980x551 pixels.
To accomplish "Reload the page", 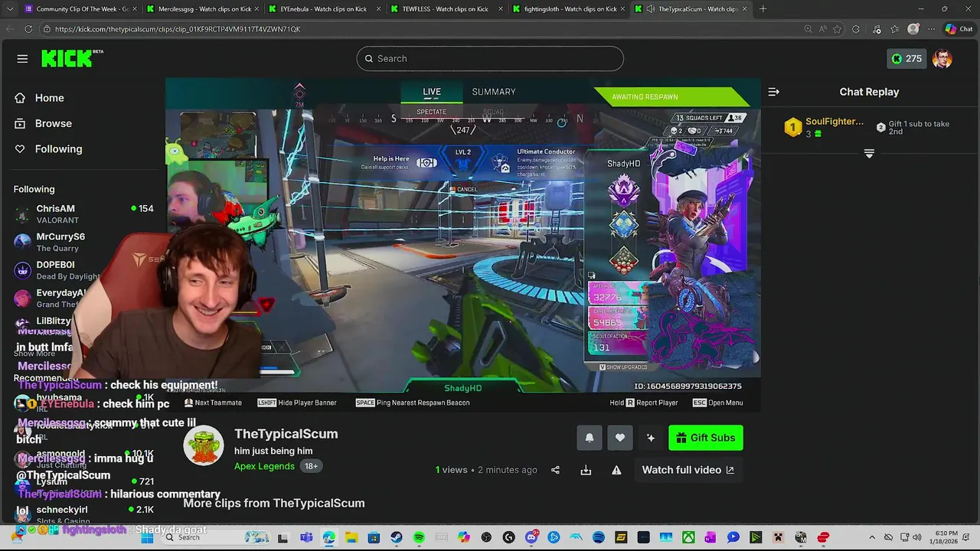I will coord(28,29).
